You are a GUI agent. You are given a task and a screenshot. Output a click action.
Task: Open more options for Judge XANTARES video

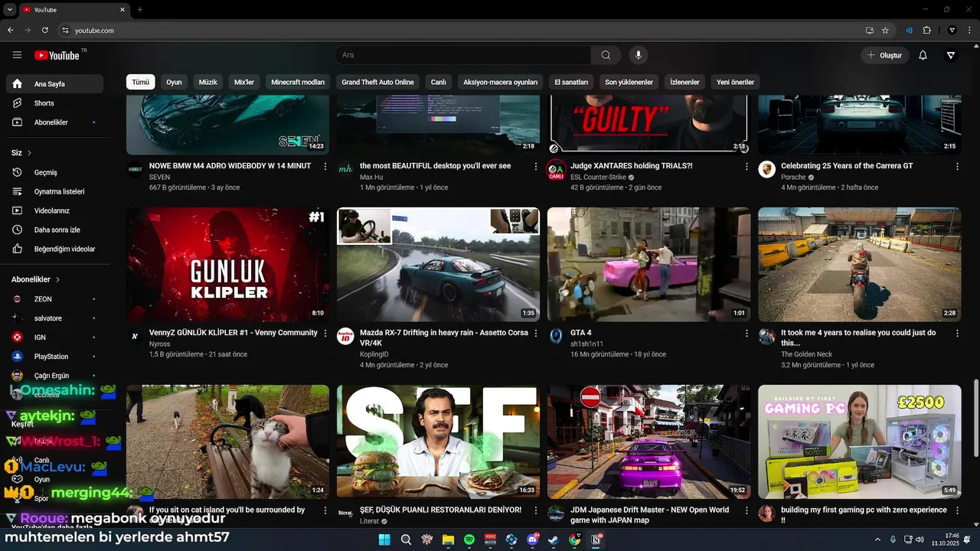point(746,166)
